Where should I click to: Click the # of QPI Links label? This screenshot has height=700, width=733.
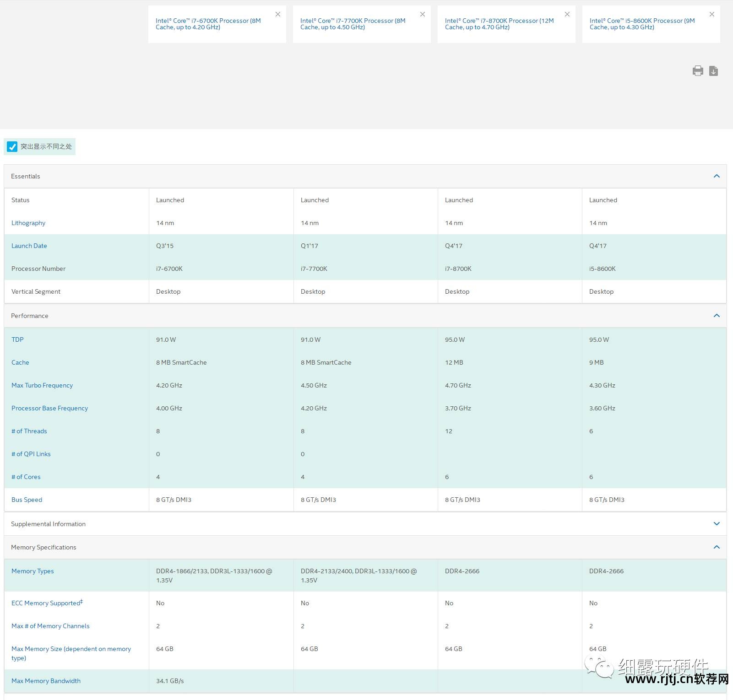pyautogui.click(x=31, y=454)
